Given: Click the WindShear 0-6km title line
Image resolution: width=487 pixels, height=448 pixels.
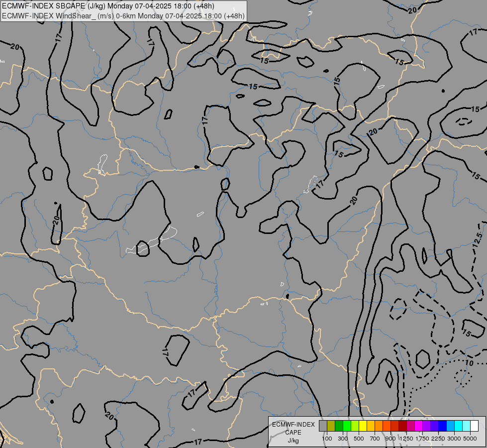Looking at the screenshot, I should point(123,16).
